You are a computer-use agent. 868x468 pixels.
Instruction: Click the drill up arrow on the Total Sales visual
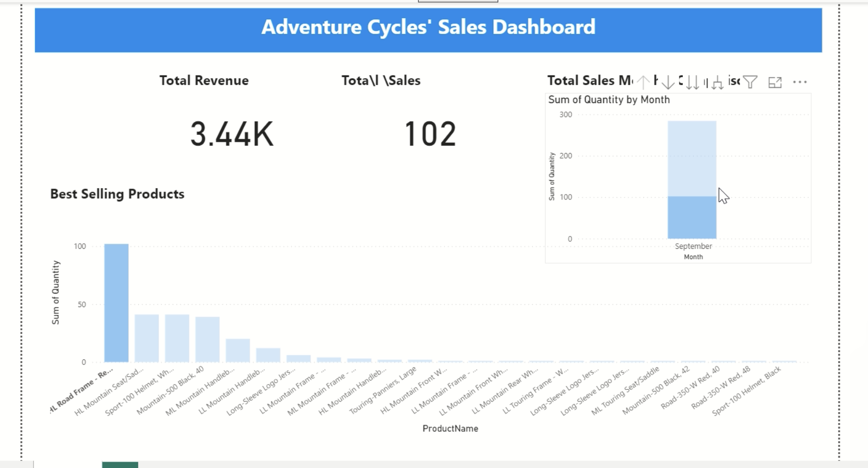click(643, 81)
